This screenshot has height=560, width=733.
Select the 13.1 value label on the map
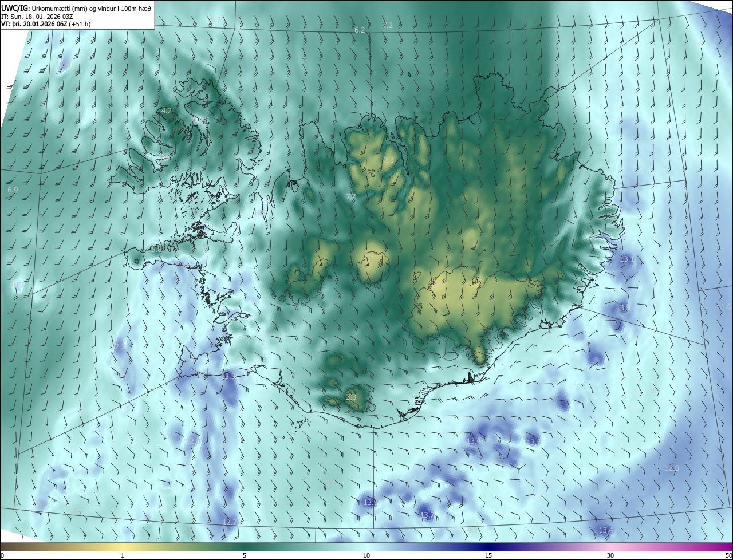[x=628, y=259]
